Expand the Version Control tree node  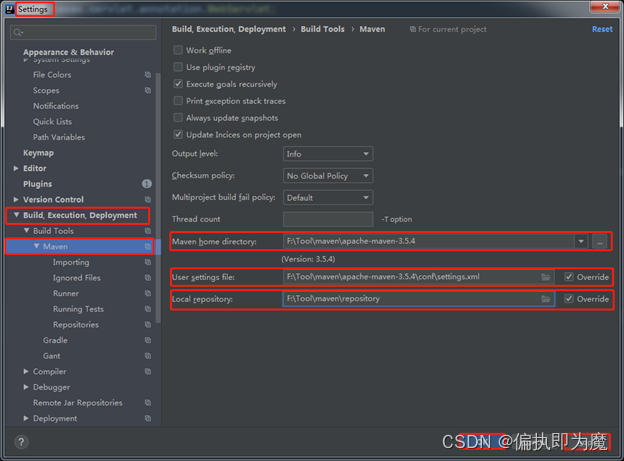click(x=16, y=199)
